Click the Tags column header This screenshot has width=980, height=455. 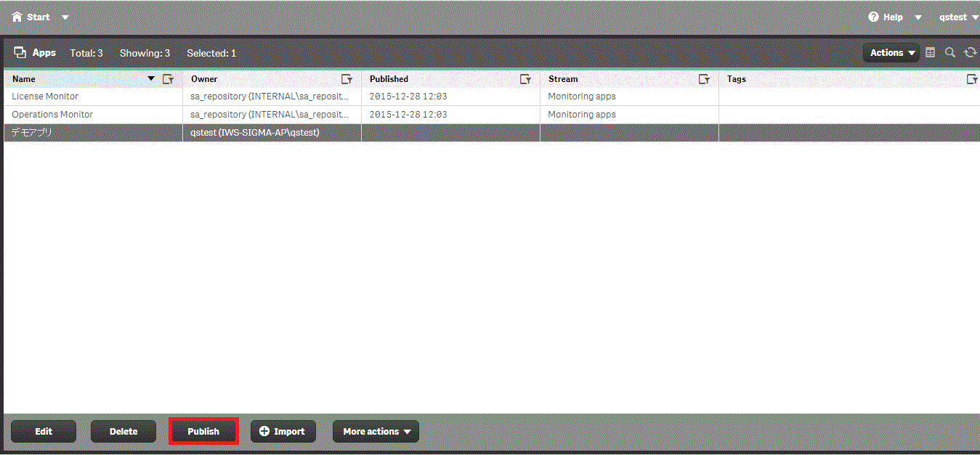pos(849,79)
